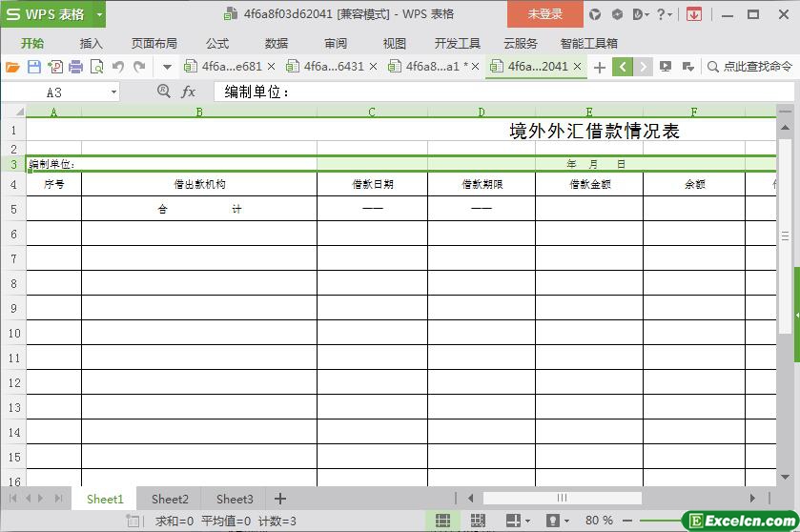Click the horizontal scrollbar thumb
This screenshot has height=532, width=800.
coord(563,498)
